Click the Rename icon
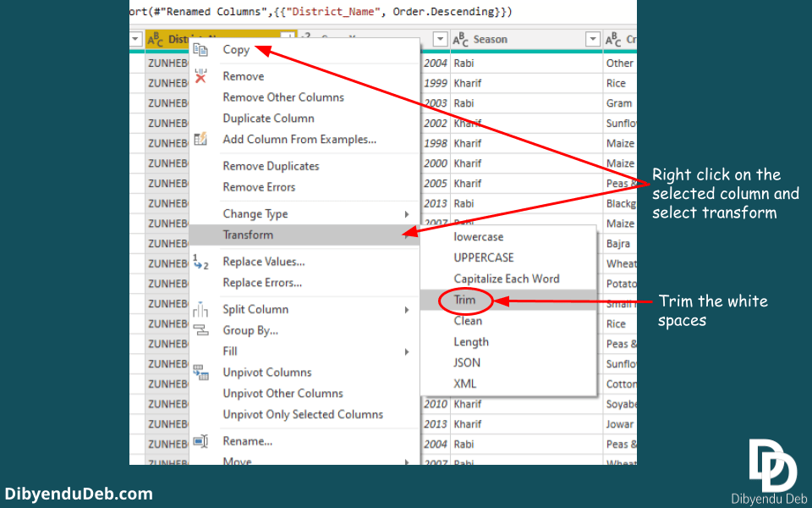Screen dimensions: 812x508 coord(200,441)
